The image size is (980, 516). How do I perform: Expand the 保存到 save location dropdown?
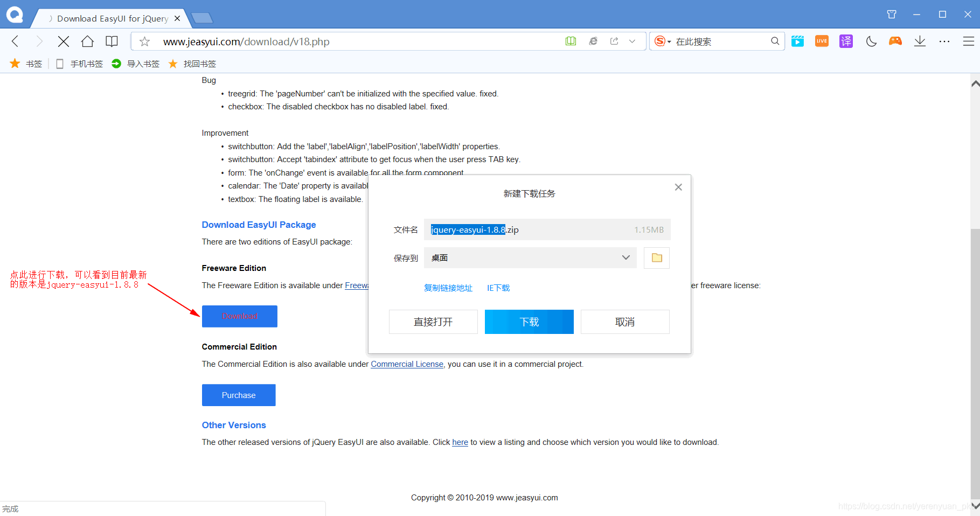[530, 257]
